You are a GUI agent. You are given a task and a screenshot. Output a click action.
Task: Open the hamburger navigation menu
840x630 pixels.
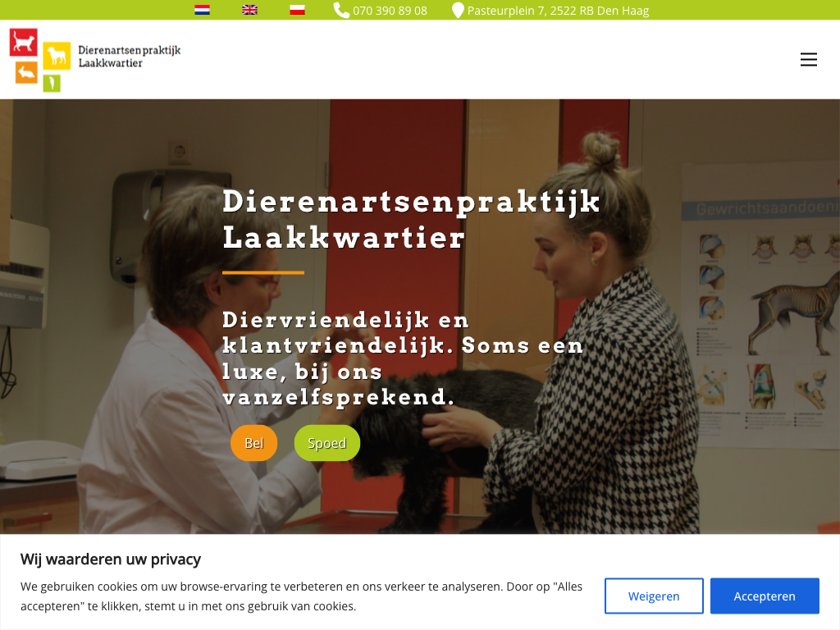tap(808, 59)
